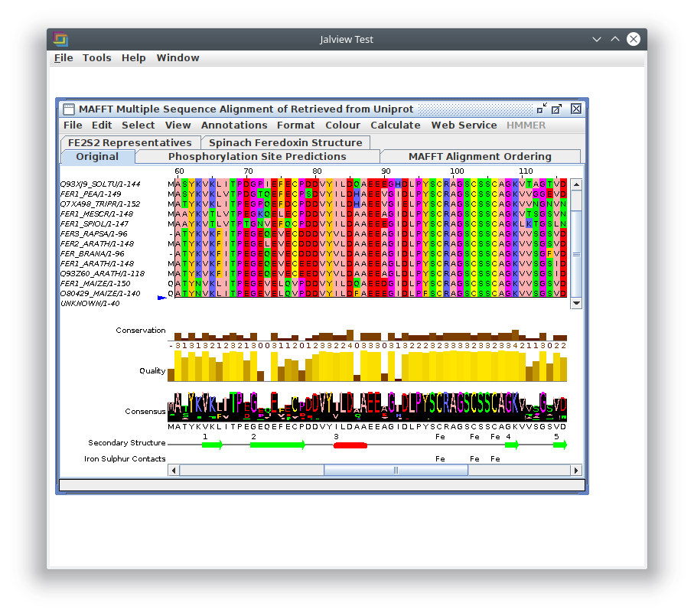Click the alignment window's document icon

click(x=68, y=109)
